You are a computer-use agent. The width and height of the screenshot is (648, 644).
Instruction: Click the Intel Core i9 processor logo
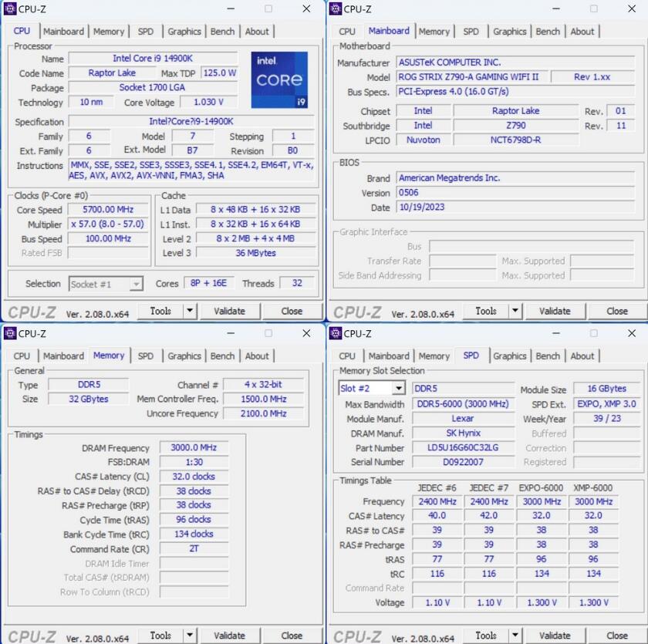[x=279, y=79]
